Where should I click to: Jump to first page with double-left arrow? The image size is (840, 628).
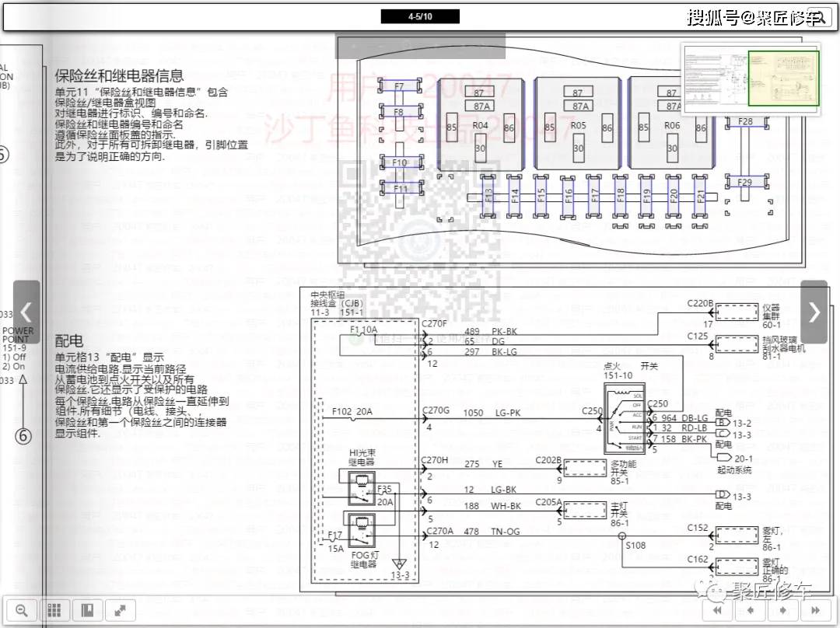[717, 612]
